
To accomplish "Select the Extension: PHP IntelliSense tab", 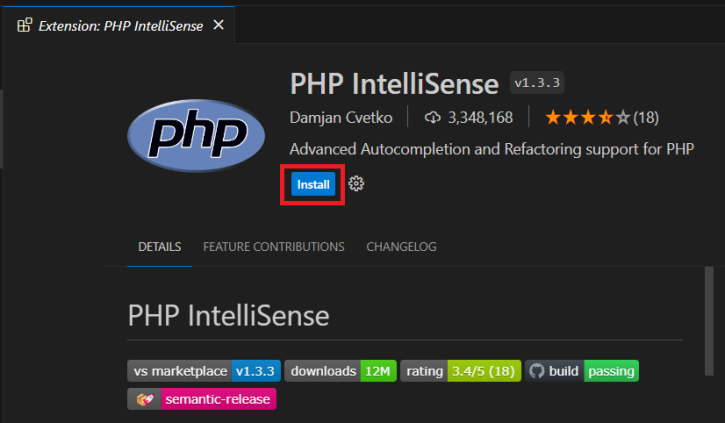I will 121,26.
